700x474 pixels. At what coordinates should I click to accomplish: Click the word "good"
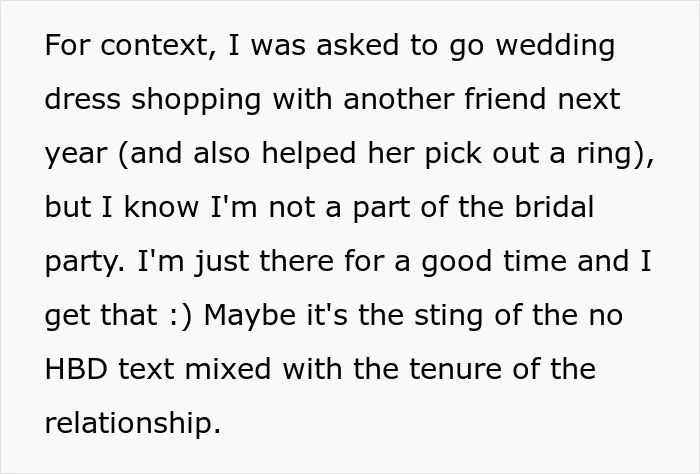pos(456,262)
